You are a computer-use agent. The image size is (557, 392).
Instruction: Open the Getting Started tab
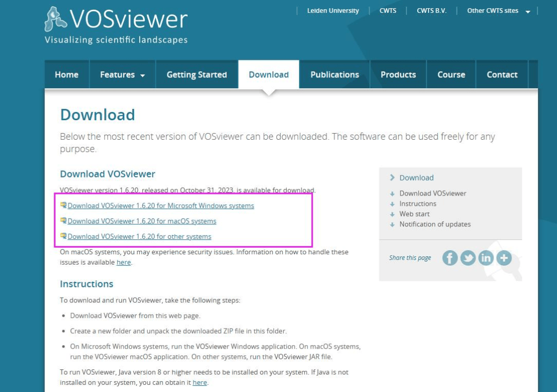pyautogui.click(x=196, y=75)
